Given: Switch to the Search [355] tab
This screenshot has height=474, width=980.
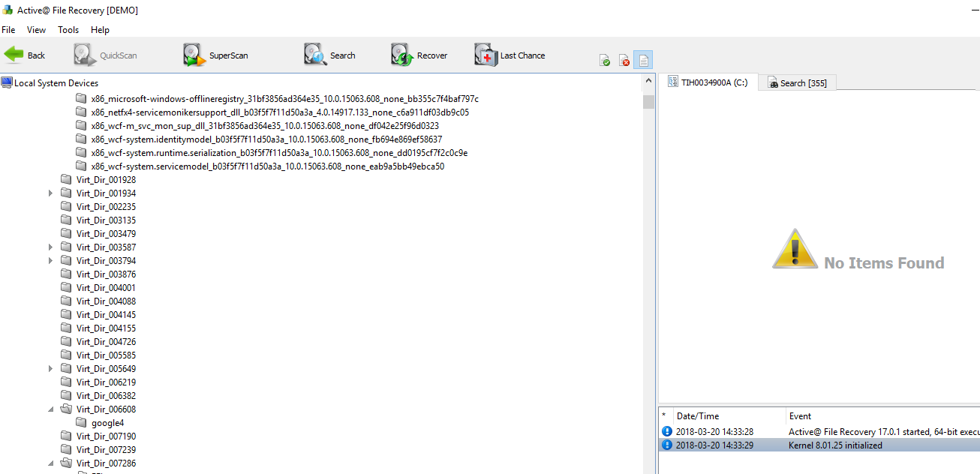Looking at the screenshot, I should tap(797, 83).
